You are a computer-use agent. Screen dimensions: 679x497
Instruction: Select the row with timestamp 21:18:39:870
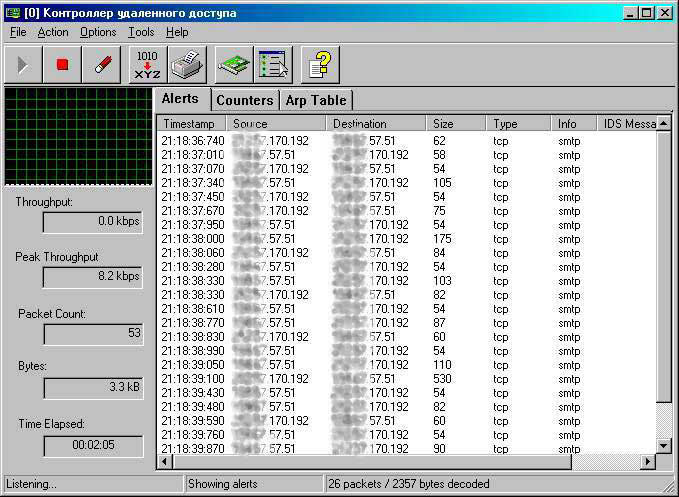coord(407,449)
